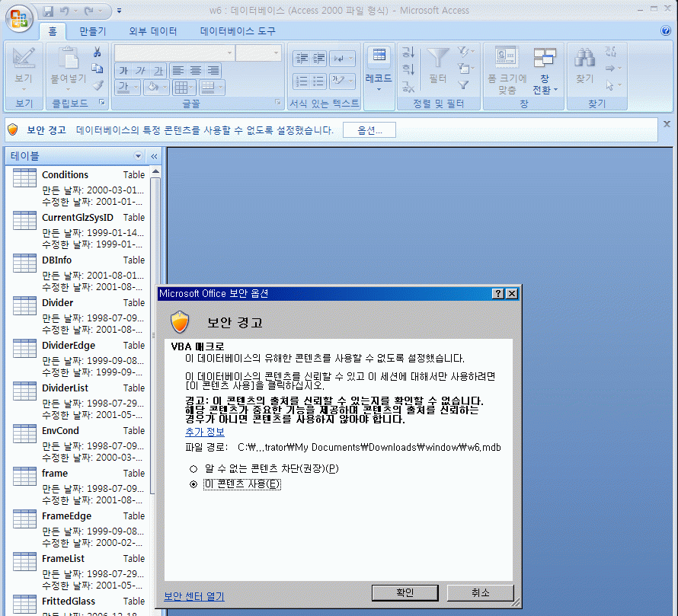Collapse the navigation pane with the chevron
Viewport: 678px width, 616px height.
(153, 156)
